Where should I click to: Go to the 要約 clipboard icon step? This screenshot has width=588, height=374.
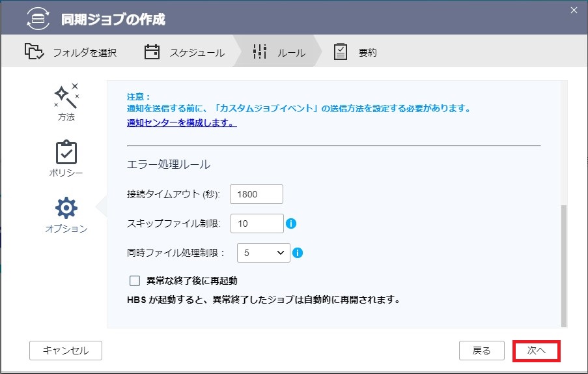coord(340,51)
